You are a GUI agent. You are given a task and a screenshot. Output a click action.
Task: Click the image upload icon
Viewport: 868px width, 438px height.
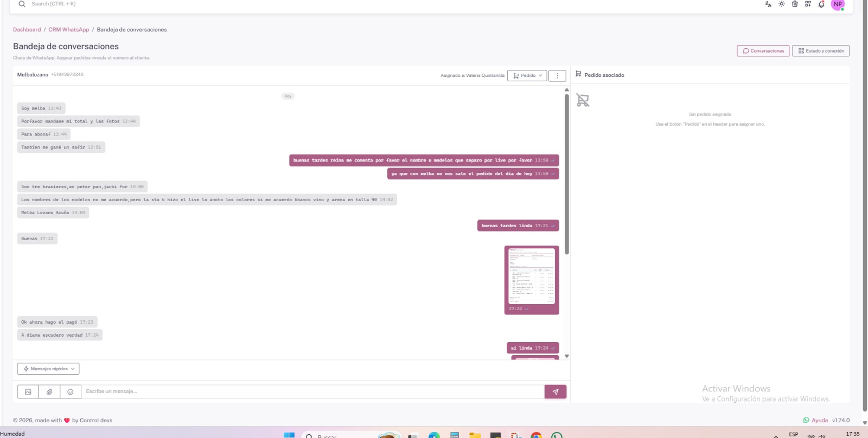pos(28,392)
